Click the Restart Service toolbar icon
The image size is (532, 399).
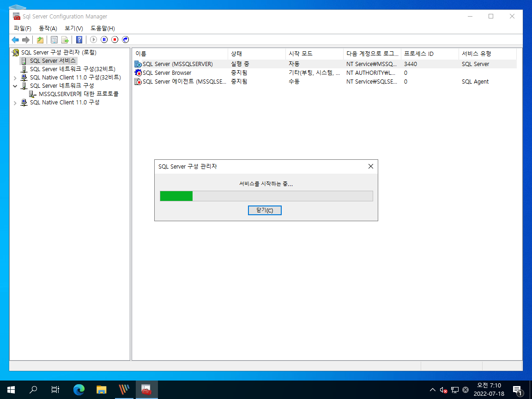click(126, 40)
